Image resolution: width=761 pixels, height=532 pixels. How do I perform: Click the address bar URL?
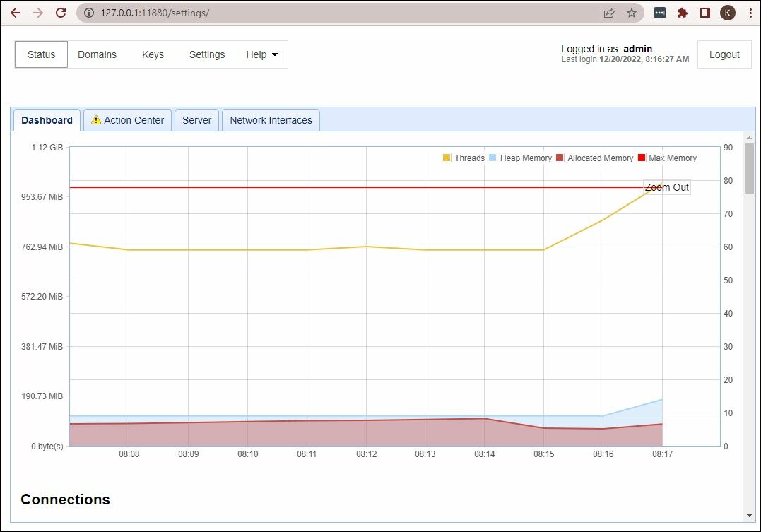(154, 13)
